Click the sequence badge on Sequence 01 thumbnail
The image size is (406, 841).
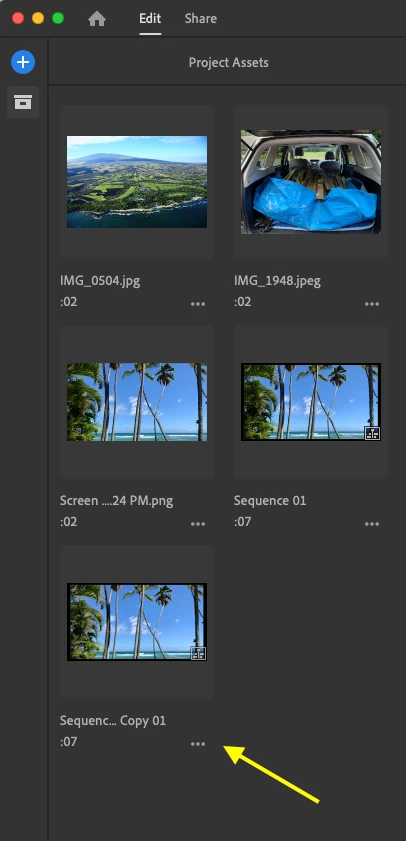click(372, 433)
